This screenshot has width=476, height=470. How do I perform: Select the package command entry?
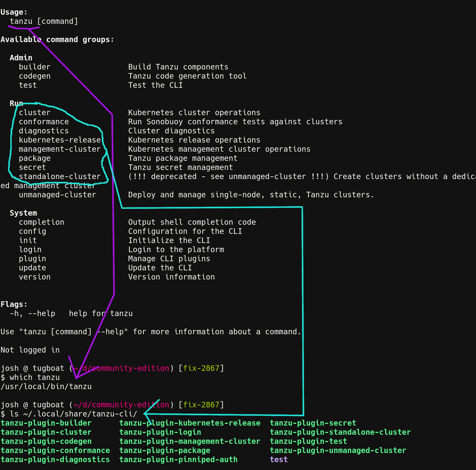(x=34, y=158)
